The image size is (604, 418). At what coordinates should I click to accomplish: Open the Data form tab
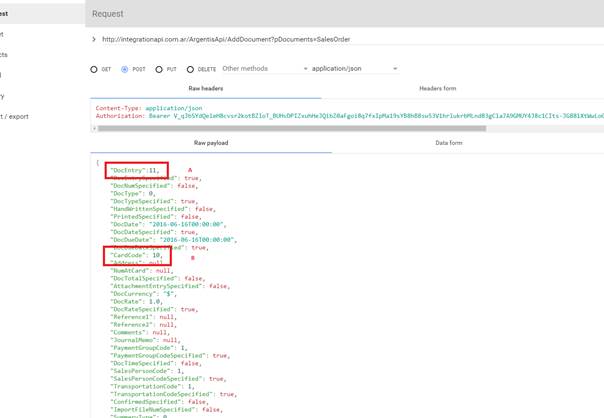pos(449,143)
